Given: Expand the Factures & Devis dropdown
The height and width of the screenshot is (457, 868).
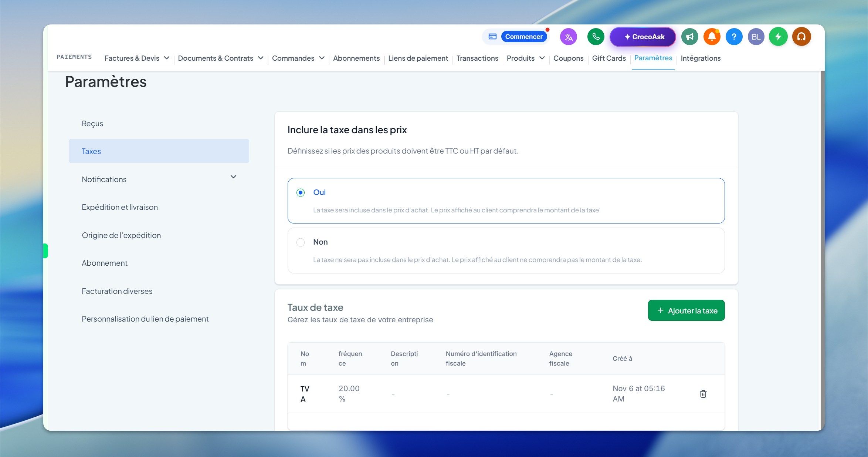Looking at the screenshot, I should tap(137, 58).
